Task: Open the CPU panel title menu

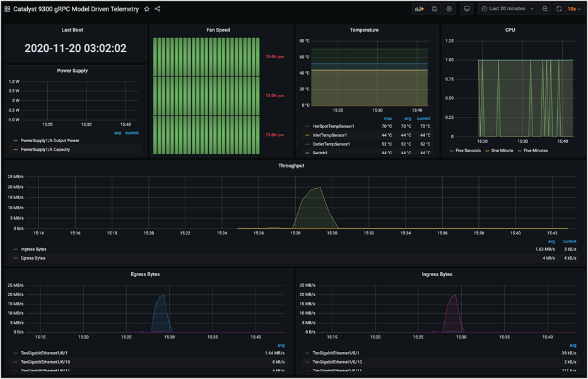Action: click(x=510, y=30)
